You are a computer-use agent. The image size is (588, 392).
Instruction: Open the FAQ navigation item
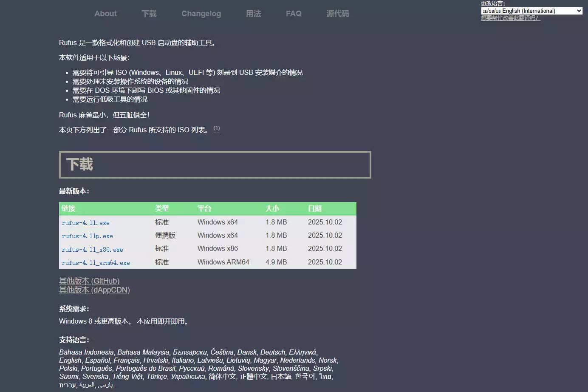click(x=294, y=14)
